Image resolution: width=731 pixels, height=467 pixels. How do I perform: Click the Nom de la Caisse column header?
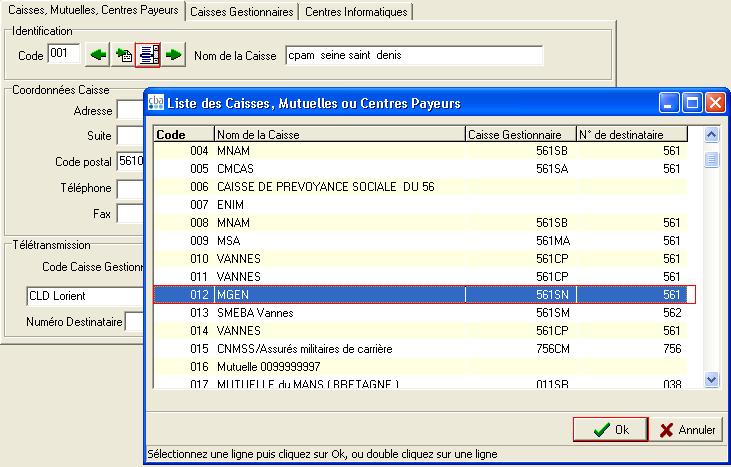[x=339, y=135]
